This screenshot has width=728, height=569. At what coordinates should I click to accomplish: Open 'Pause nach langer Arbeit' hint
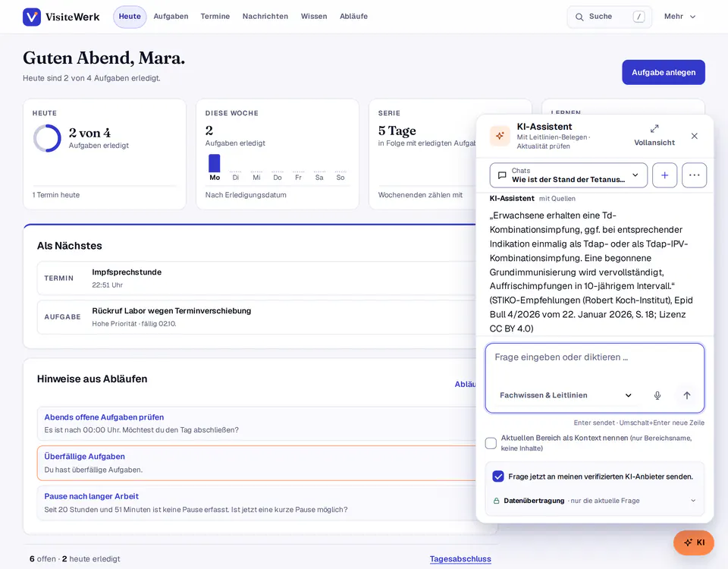pos(92,496)
